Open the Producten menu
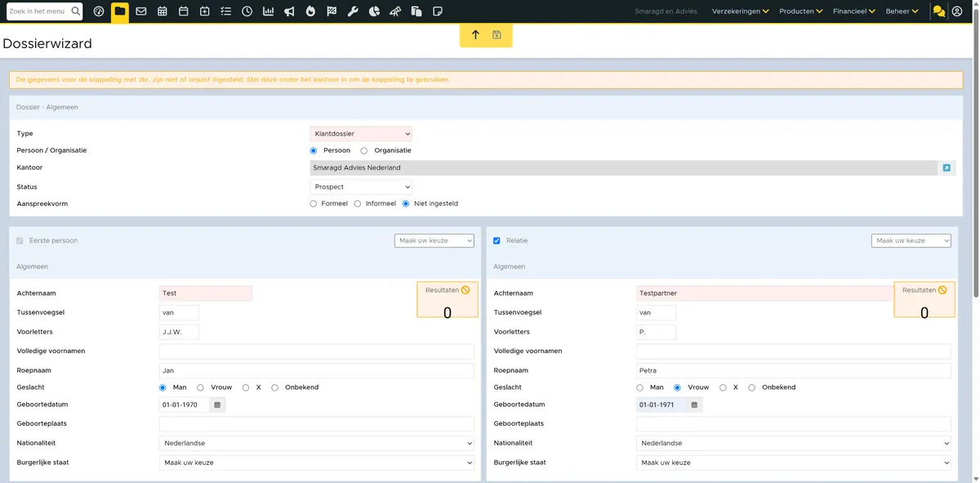The image size is (980, 483). point(801,11)
